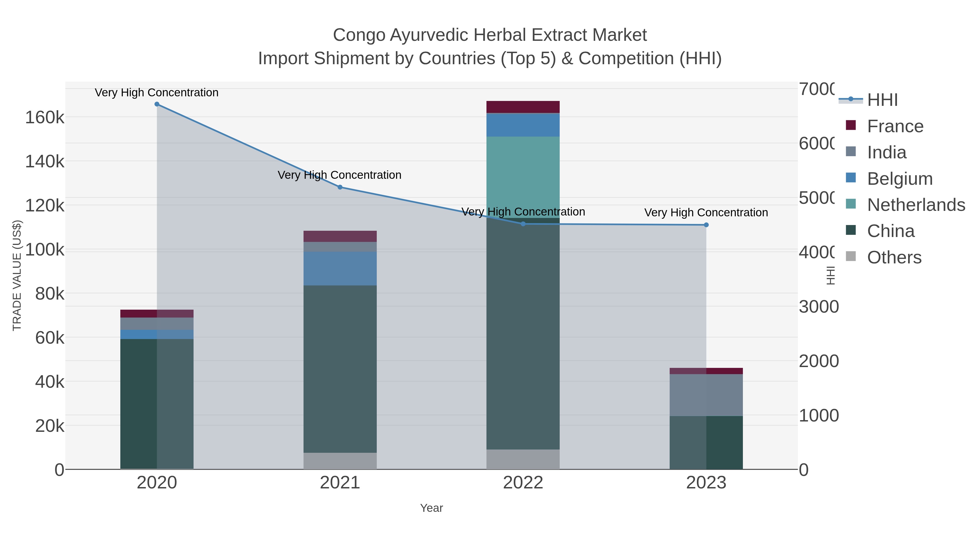Click the 2023 x-axis label
The width and height of the screenshot is (980, 551).
pos(706,483)
